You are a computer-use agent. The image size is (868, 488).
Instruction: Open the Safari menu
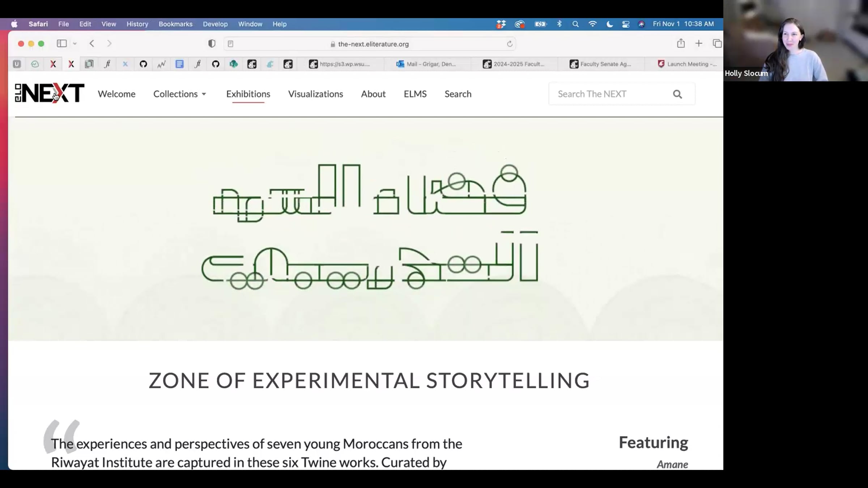(38, 24)
